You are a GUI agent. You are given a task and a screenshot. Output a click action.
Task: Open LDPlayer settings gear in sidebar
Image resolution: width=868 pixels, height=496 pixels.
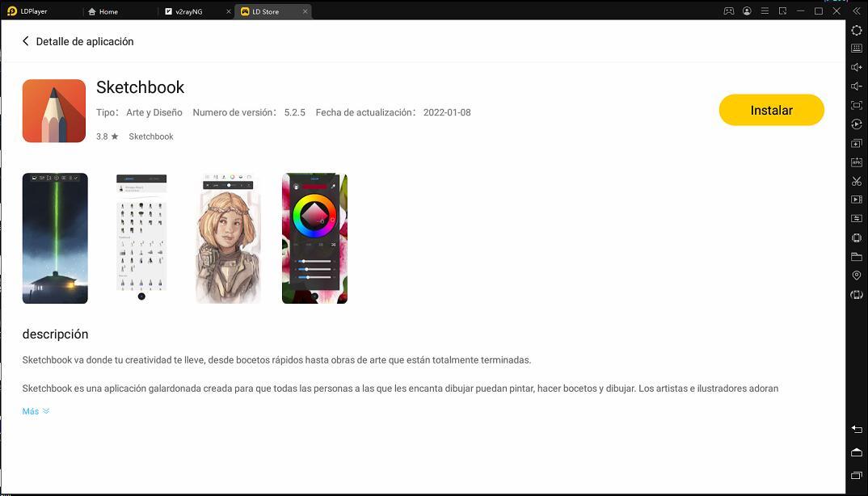tap(857, 30)
